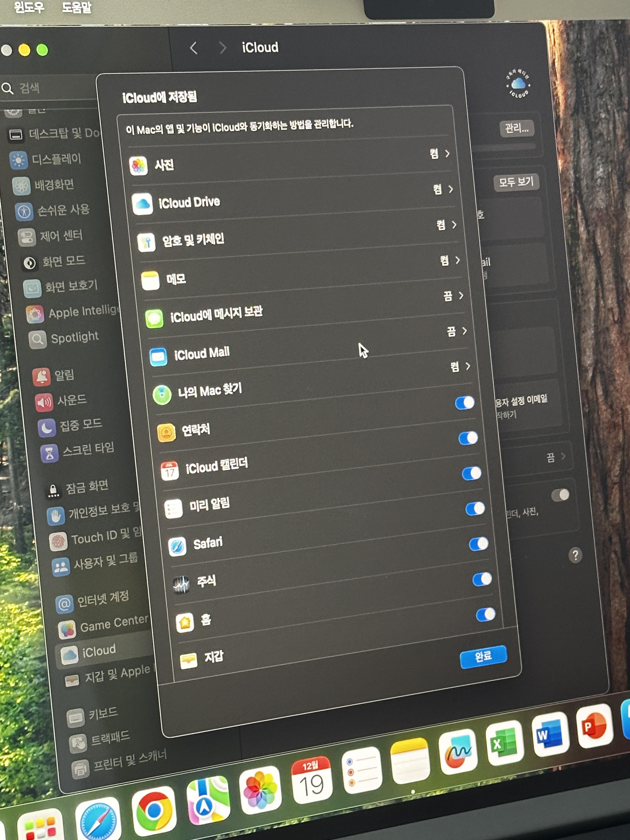The width and height of the screenshot is (630, 840).
Task: Go back with the toolbar back arrow
Action: point(194,48)
